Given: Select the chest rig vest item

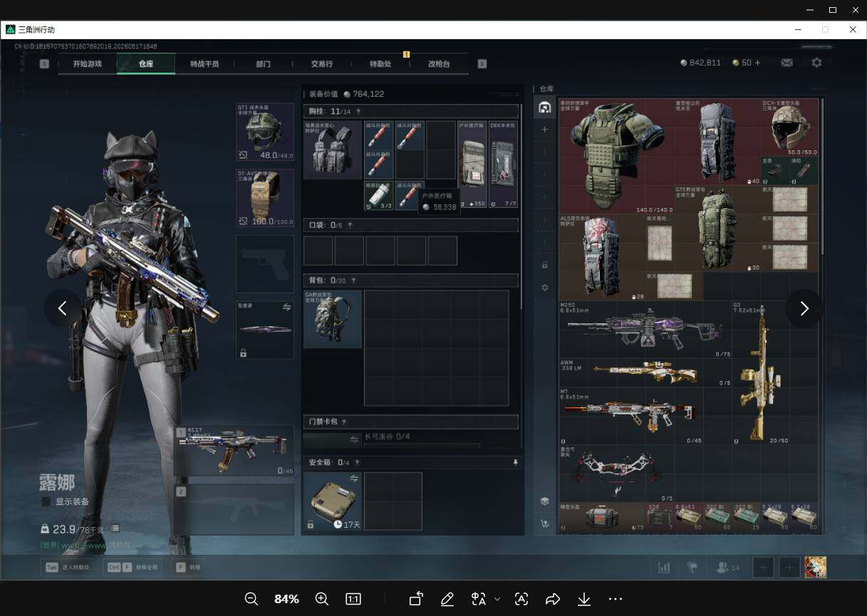Looking at the screenshot, I should coord(333,150).
